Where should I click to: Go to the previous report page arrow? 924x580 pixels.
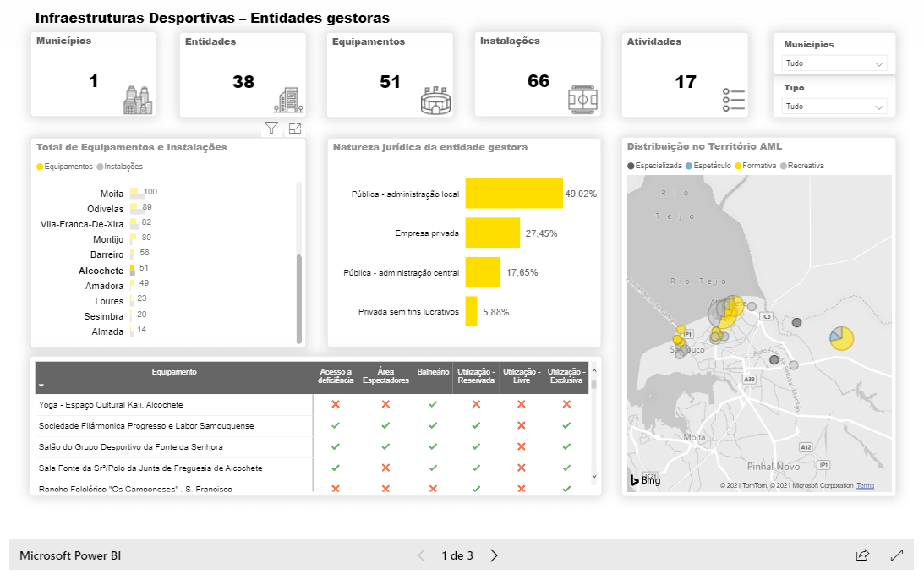[422, 555]
